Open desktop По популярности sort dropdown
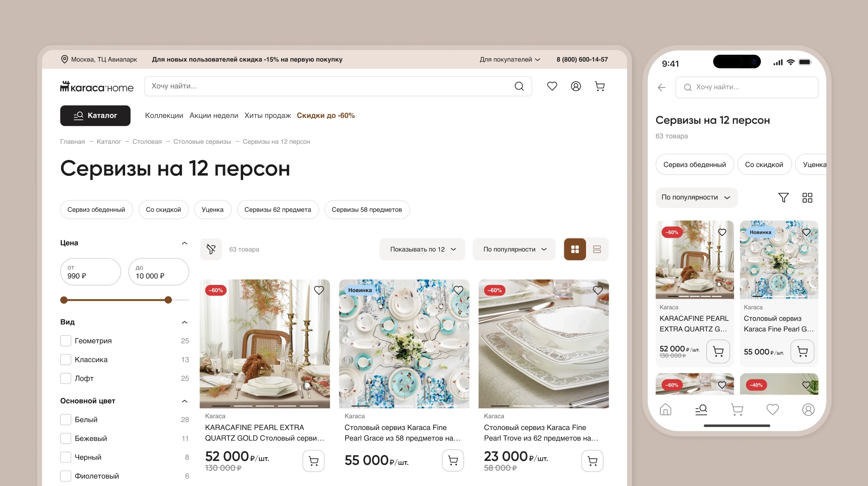868x486 pixels. pos(514,249)
